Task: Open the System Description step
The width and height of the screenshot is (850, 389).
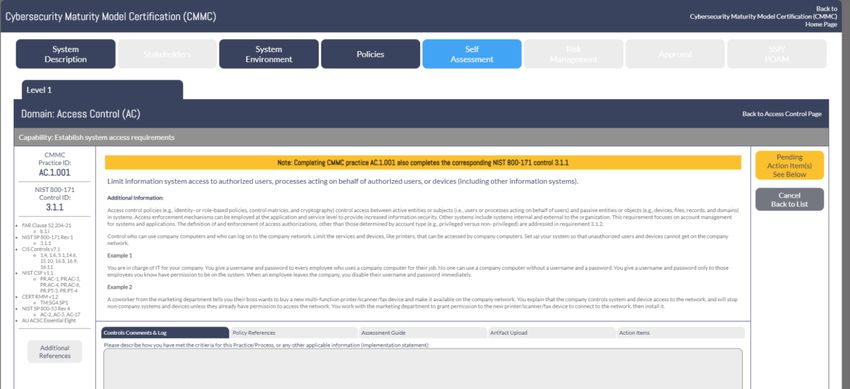Action: (x=66, y=54)
